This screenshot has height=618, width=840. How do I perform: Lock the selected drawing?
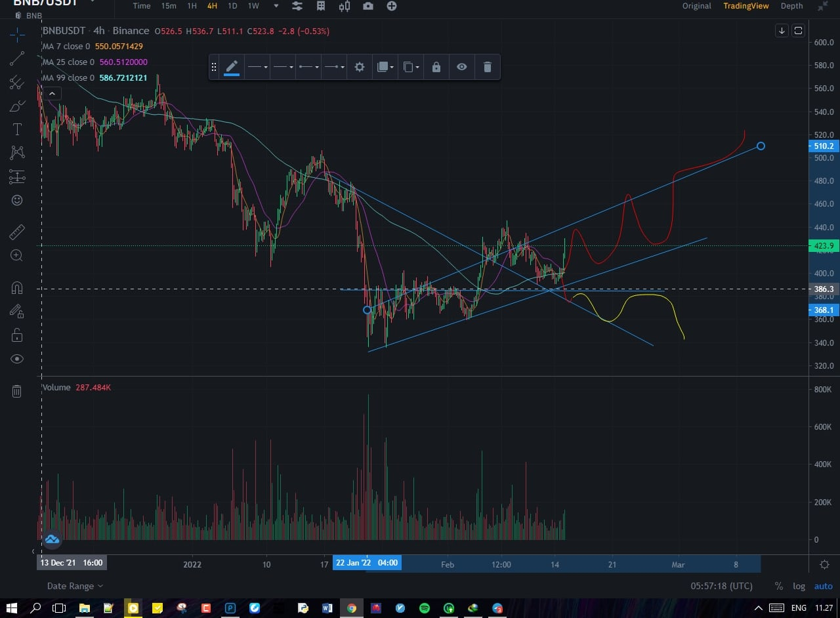[436, 67]
